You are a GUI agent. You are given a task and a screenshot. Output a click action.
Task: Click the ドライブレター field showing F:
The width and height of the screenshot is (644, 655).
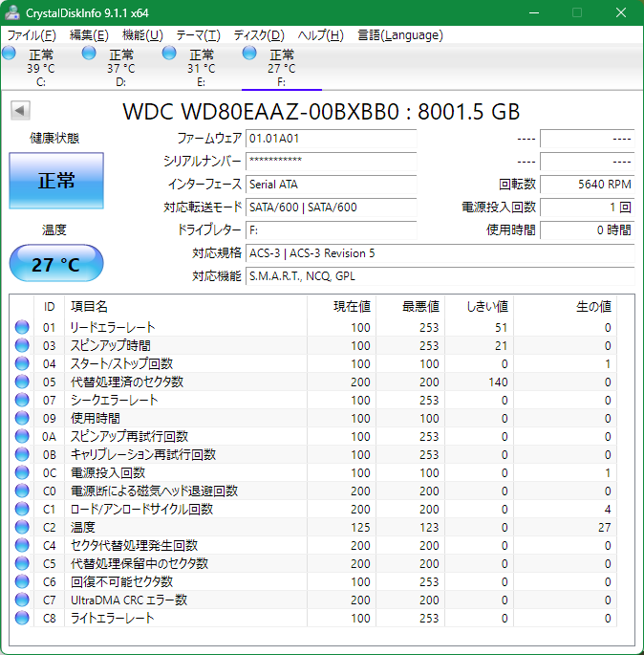click(x=332, y=230)
